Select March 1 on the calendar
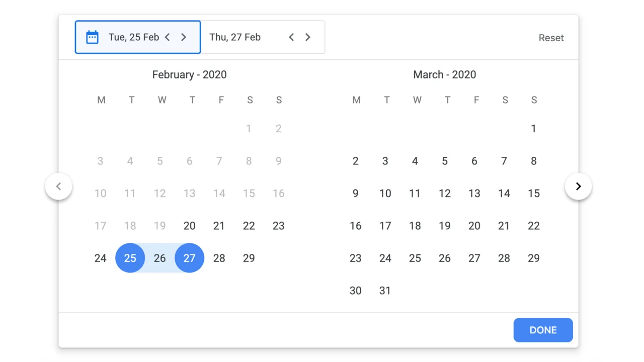The height and width of the screenshot is (362, 644). click(x=534, y=128)
